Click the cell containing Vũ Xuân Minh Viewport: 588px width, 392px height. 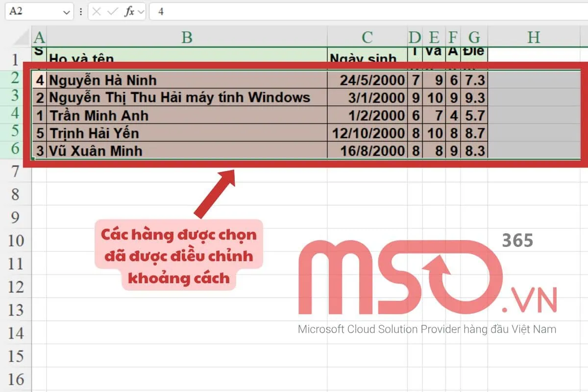tap(187, 150)
